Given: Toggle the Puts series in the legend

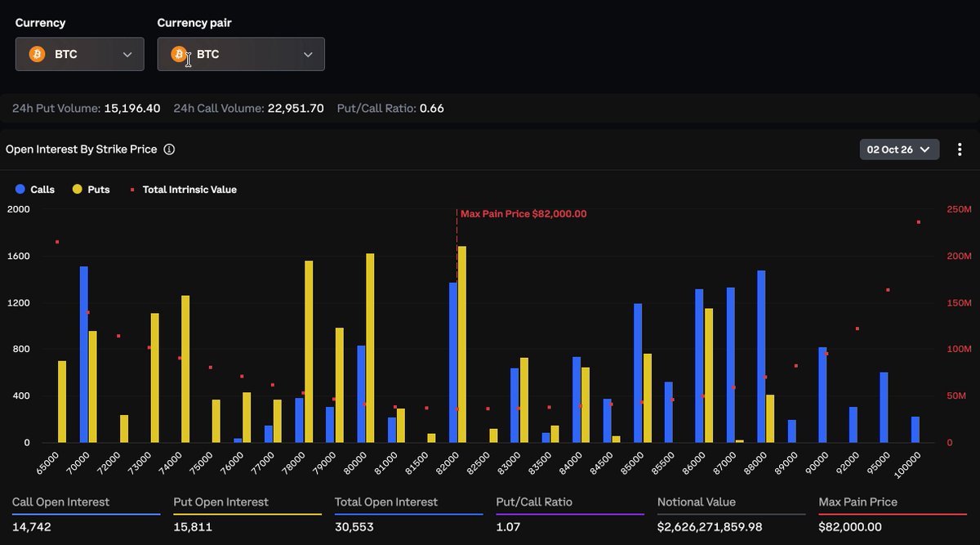Looking at the screenshot, I should coord(91,190).
